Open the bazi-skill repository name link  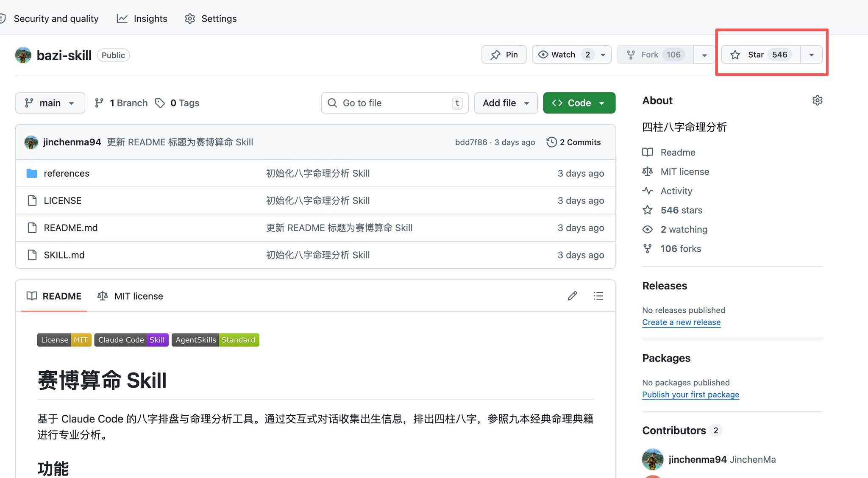[64, 55]
